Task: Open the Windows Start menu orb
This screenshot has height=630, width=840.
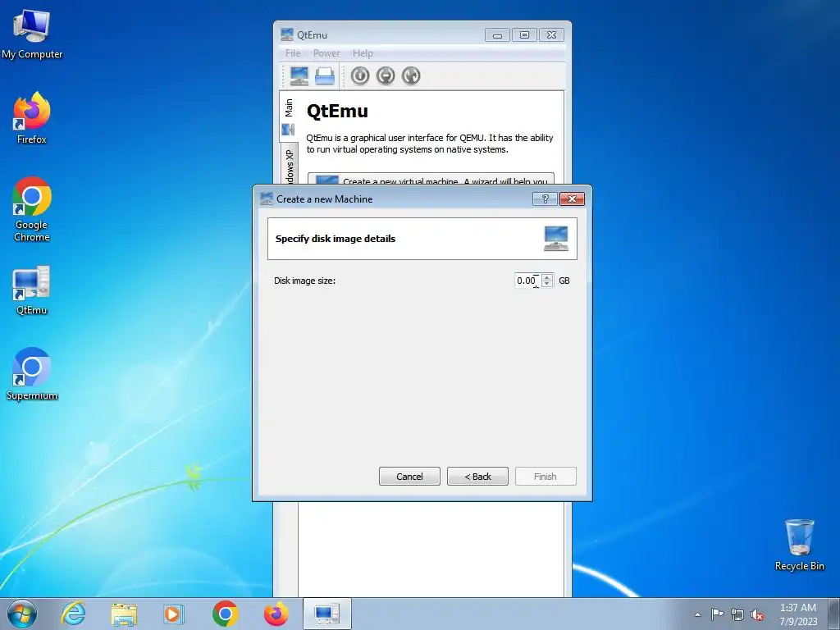Action: coord(22,614)
